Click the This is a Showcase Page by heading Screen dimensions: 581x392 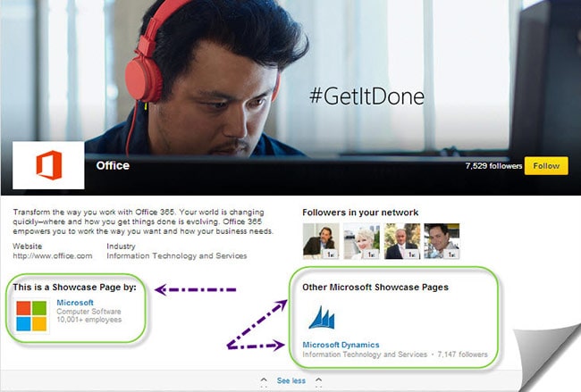tap(74, 288)
